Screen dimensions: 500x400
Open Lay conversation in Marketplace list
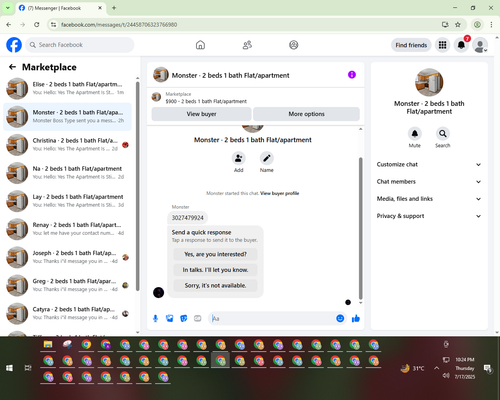(x=67, y=201)
